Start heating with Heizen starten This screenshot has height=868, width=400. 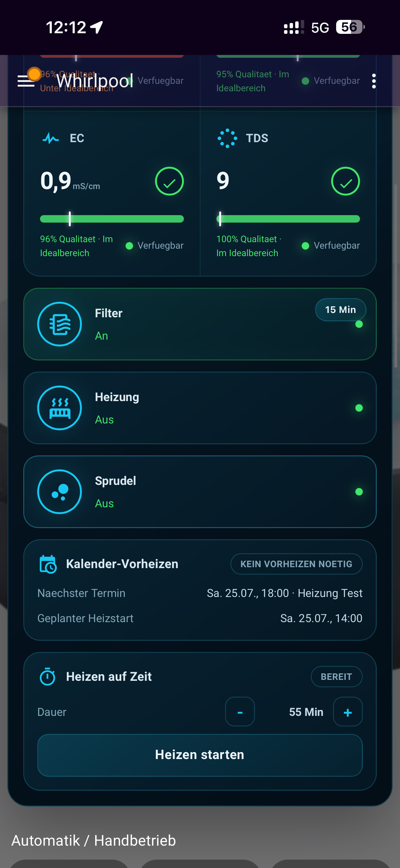tap(200, 755)
